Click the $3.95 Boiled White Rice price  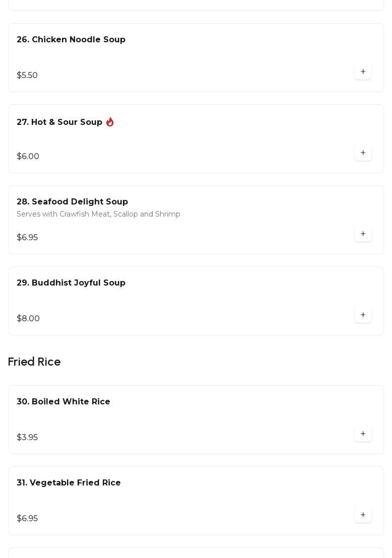point(27,438)
